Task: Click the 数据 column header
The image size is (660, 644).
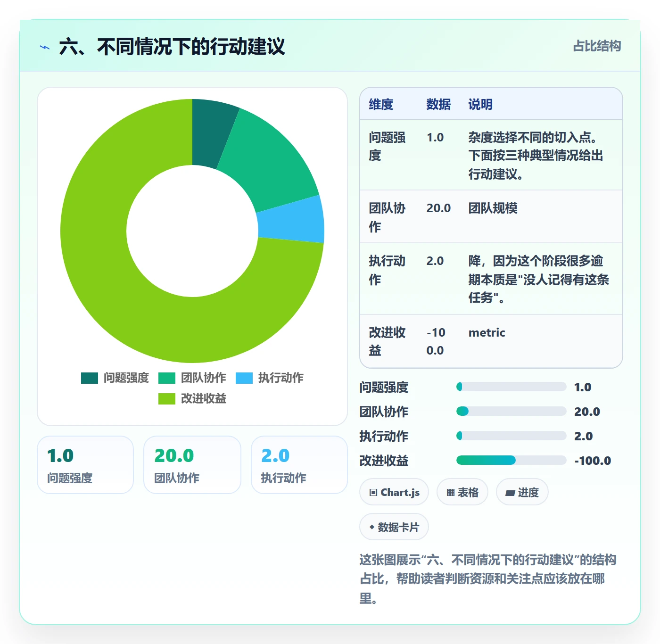Action: 438,104
